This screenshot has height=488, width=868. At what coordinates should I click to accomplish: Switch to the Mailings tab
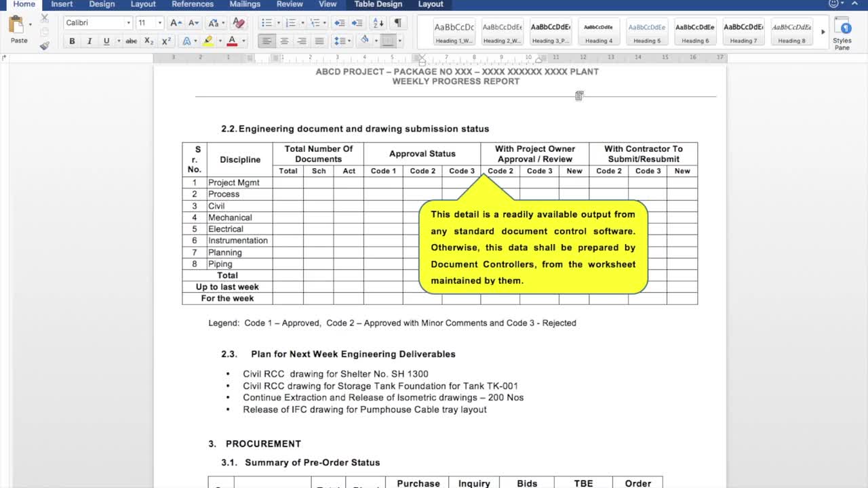[245, 4]
